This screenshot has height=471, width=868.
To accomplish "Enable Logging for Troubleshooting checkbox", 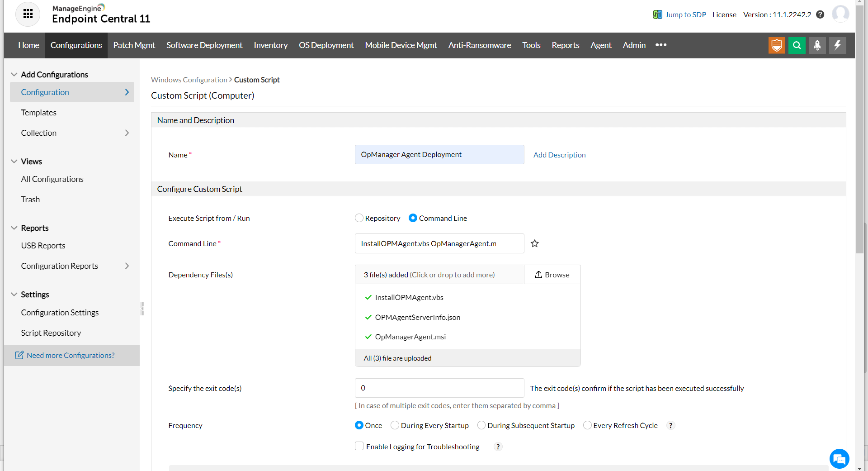I will 359,447.
